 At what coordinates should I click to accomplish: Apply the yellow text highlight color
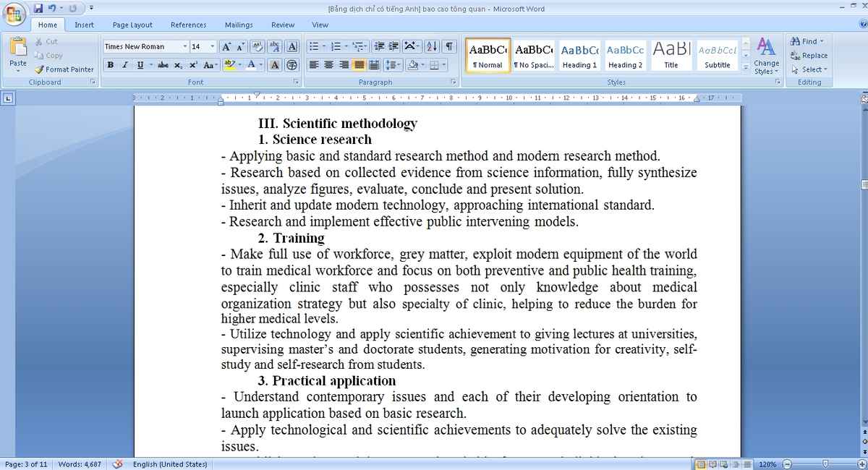coord(230,65)
